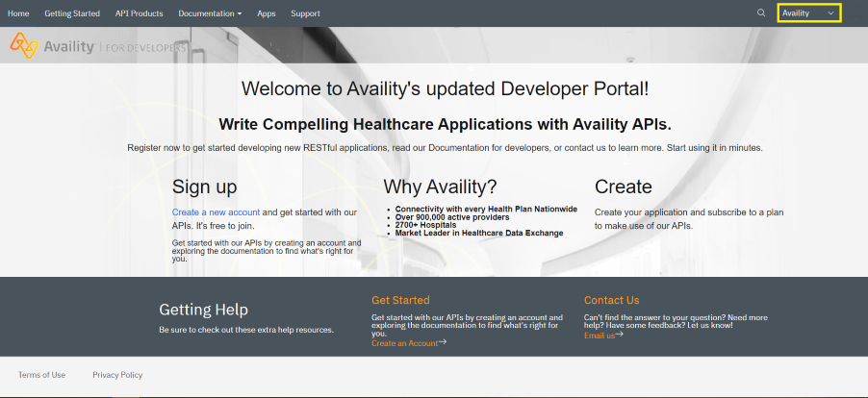Open the Availity dropdown in top bar
The width and height of the screenshot is (868, 398).
click(x=808, y=13)
